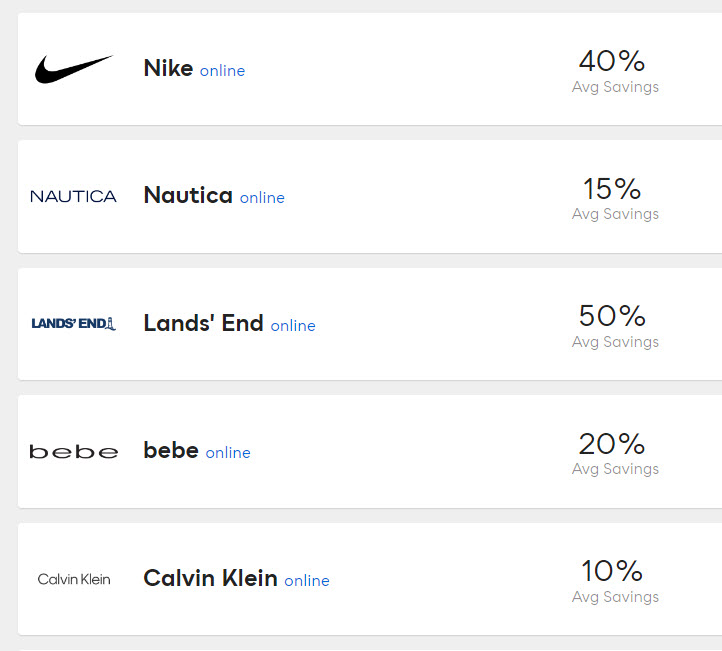Select Calvin Klein's 10% Avg Savings
This screenshot has height=651, width=722.
(x=614, y=572)
